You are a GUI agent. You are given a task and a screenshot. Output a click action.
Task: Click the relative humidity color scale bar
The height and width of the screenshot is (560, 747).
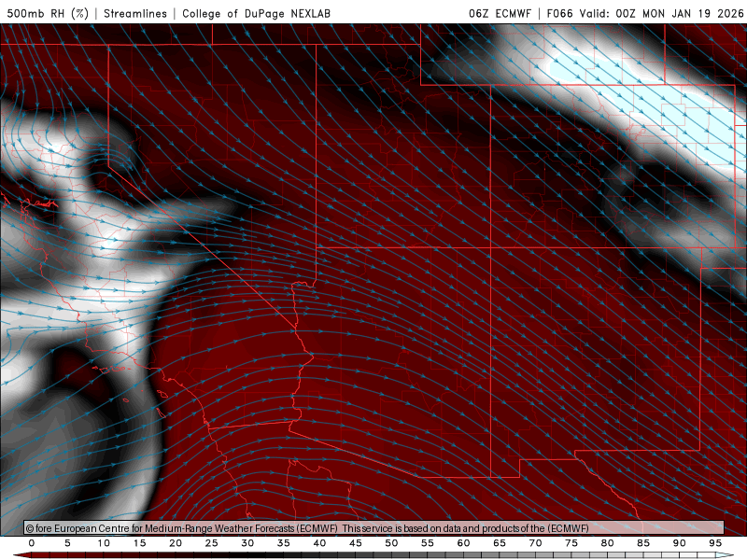tap(373, 555)
